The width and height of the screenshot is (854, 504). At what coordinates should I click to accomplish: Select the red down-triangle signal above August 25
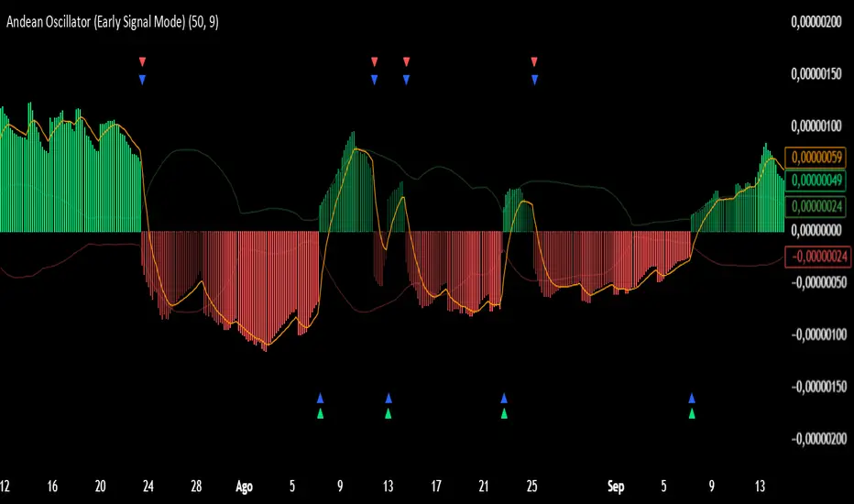[x=534, y=61]
